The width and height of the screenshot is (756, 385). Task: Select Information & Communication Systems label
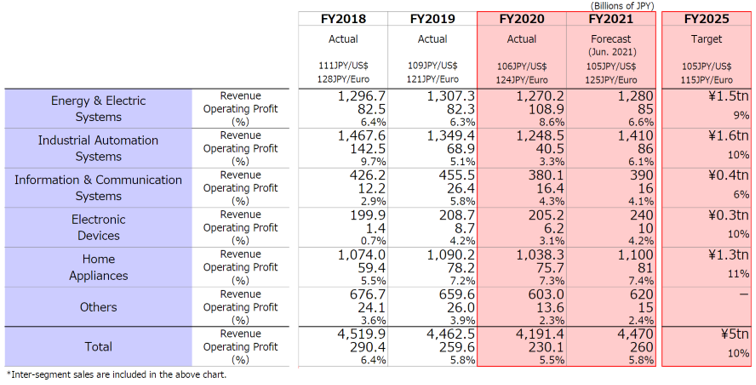click(98, 187)
